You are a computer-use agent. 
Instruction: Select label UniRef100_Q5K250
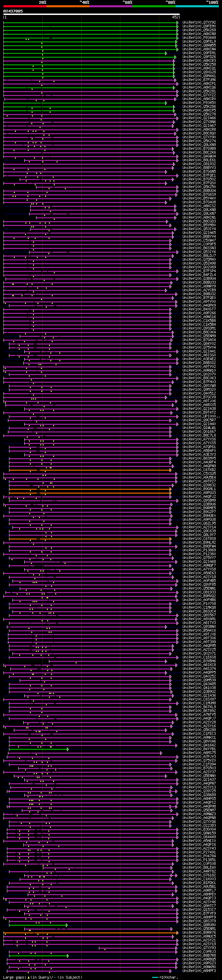coord(199,187)
